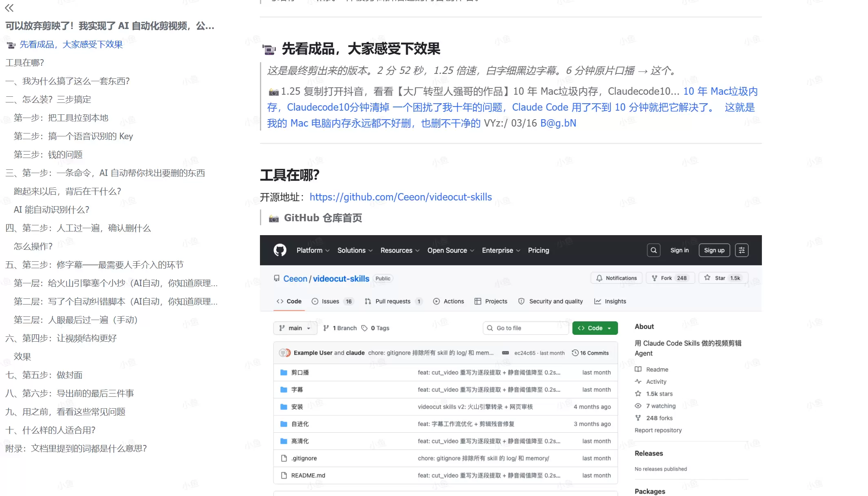Click the Notifications bell button
This screenshot has width=868, height=496.
click(x=616, y=278)
